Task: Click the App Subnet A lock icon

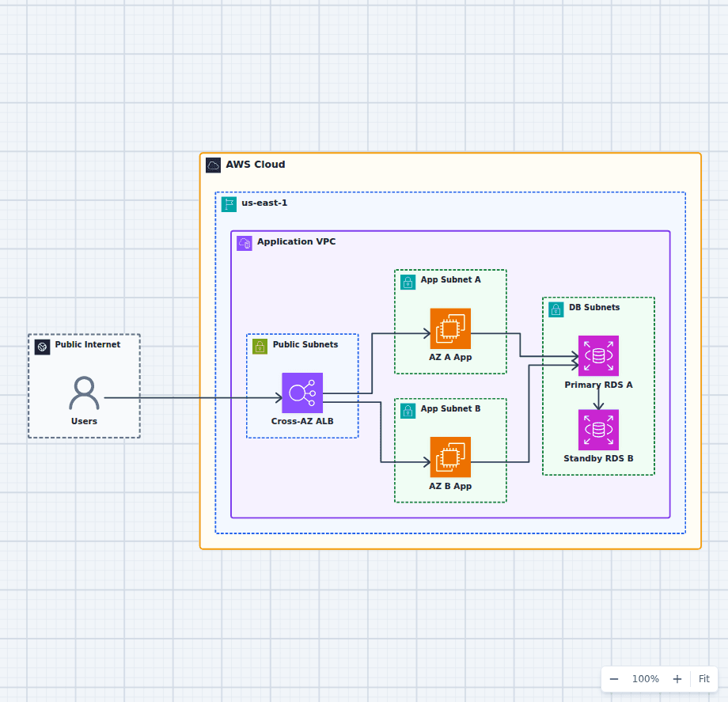Action: [408, 282]
